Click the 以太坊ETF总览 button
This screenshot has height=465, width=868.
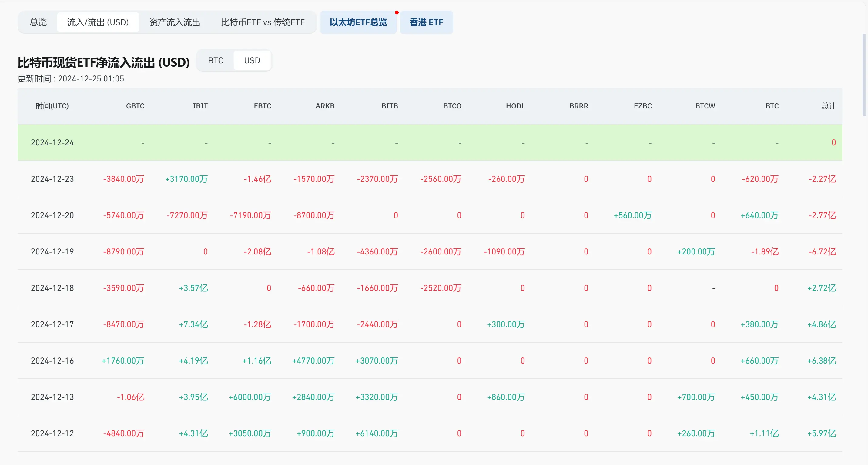click(x=358, y=22)
